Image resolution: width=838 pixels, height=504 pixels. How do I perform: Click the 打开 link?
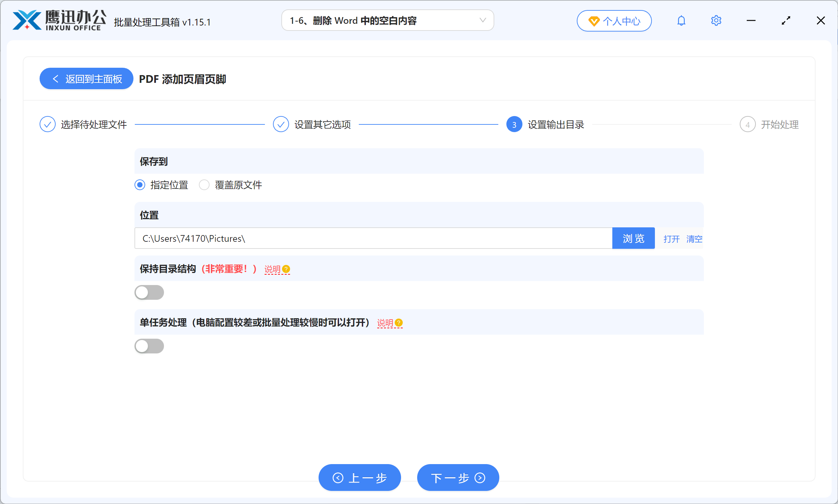pos(671,239)
